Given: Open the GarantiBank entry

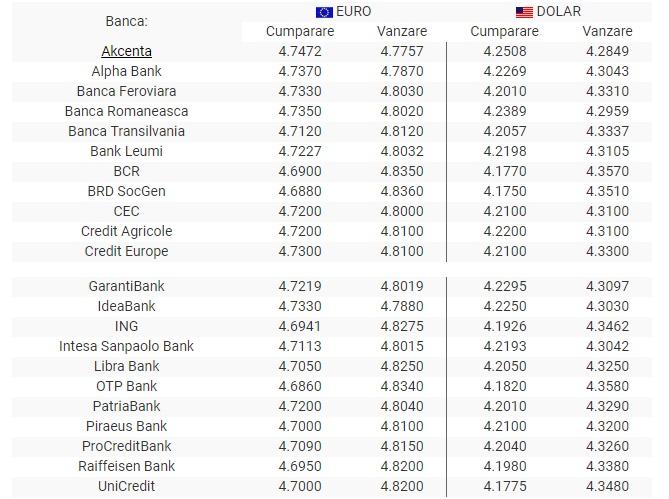Looking at the screenshot, I should click(x=126, y=286).
